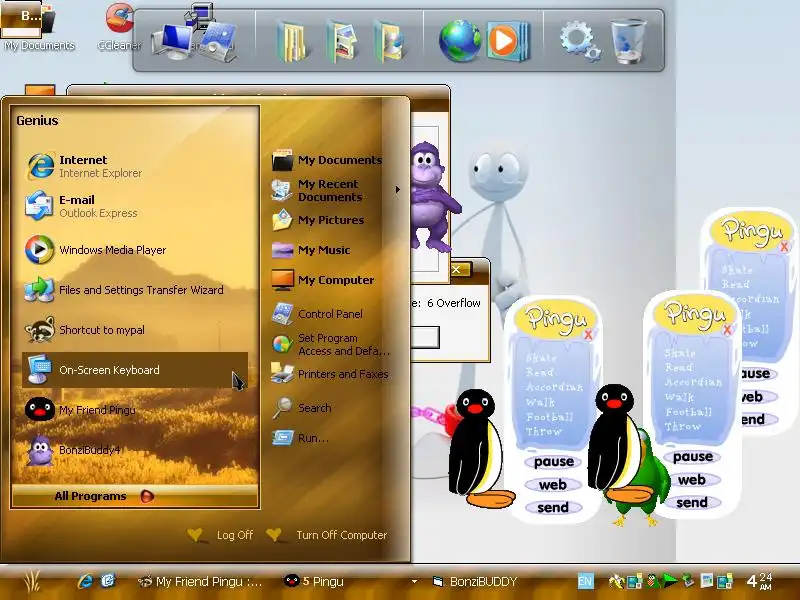Close the small Overflow error dialog
Image resolution: width=800 pixels, height=600 pixels.
(457, 269)
